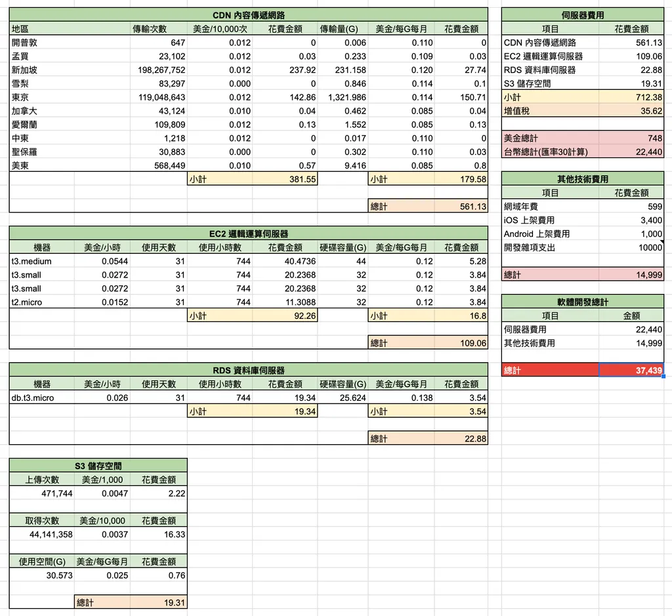Screen dimensions: 672x616
Task: Select the Android 上架費用 item cell
Action: [551, 234]
